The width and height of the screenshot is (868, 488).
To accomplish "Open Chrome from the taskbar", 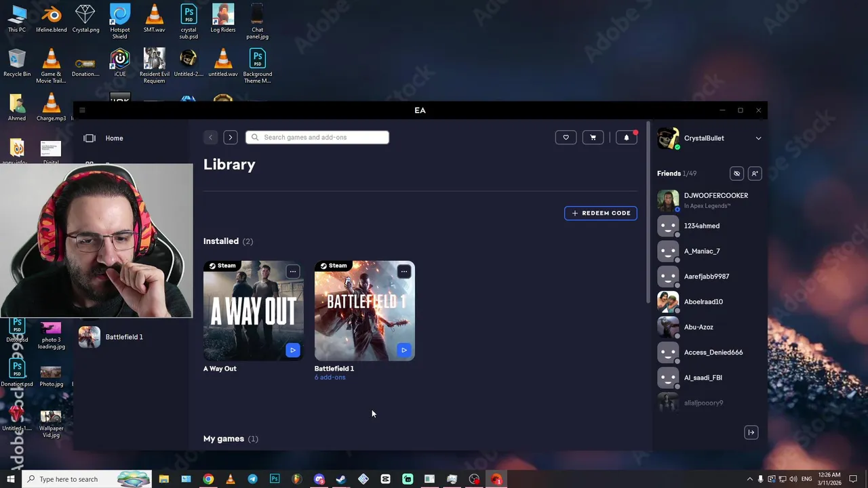I will (208, 479).
